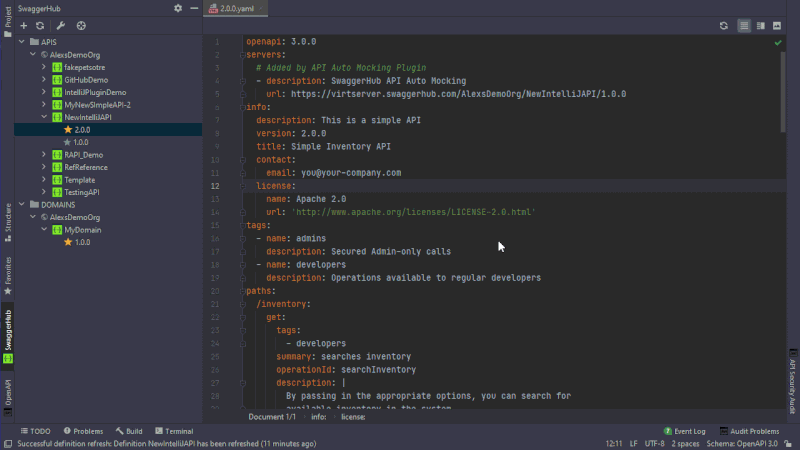
Task: Open the Audit Problems panel
Action: tap(749, 431)
